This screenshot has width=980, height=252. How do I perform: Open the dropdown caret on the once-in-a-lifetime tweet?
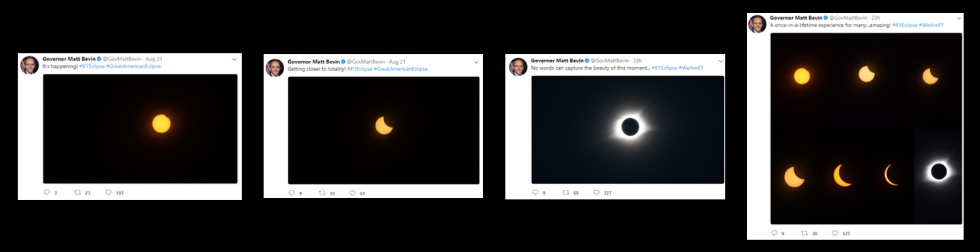pos(958,17)
